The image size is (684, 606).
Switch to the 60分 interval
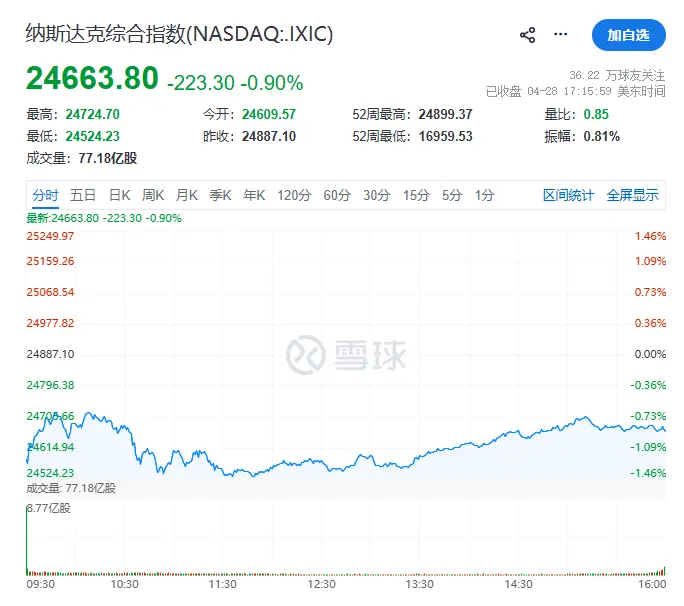337,195
